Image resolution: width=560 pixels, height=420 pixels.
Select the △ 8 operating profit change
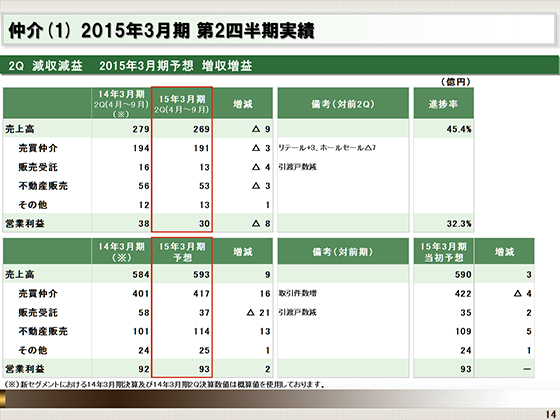tap(261, 224)
